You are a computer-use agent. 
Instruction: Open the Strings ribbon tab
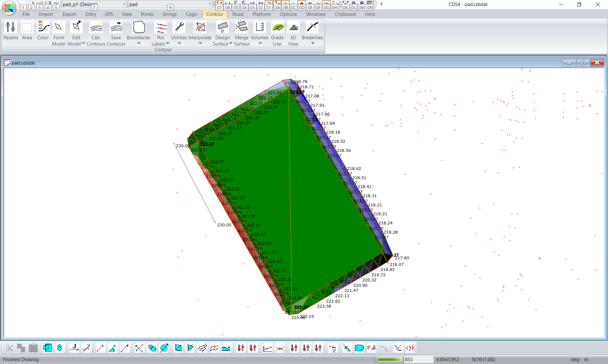pos(169,14)
